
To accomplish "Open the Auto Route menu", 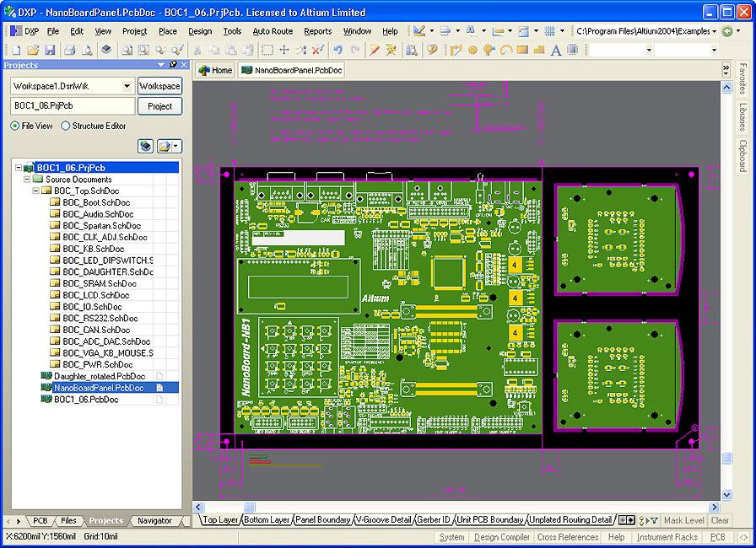I will point(273,31).
